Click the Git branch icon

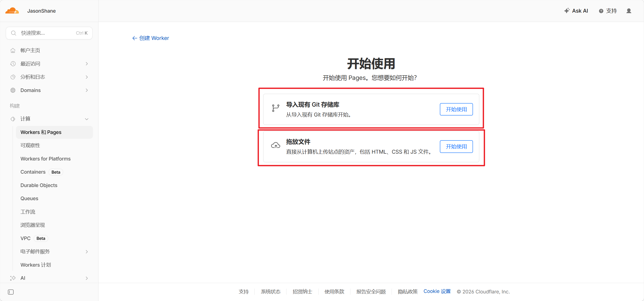point(275,108)
